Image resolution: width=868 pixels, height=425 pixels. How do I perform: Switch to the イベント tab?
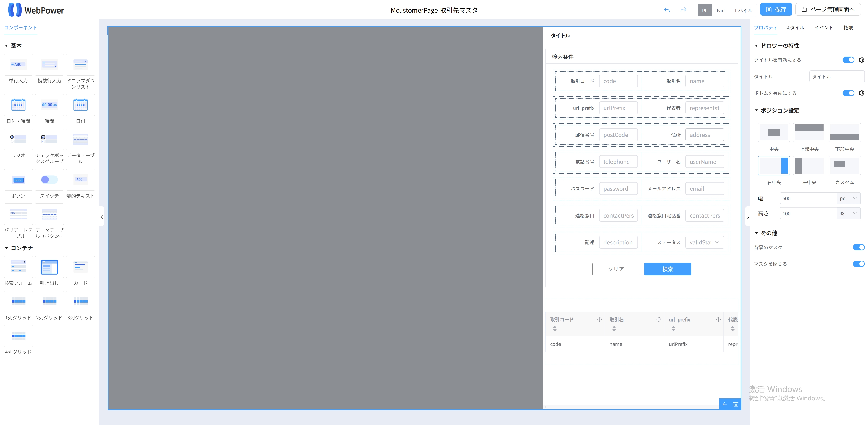coord(823,28)
